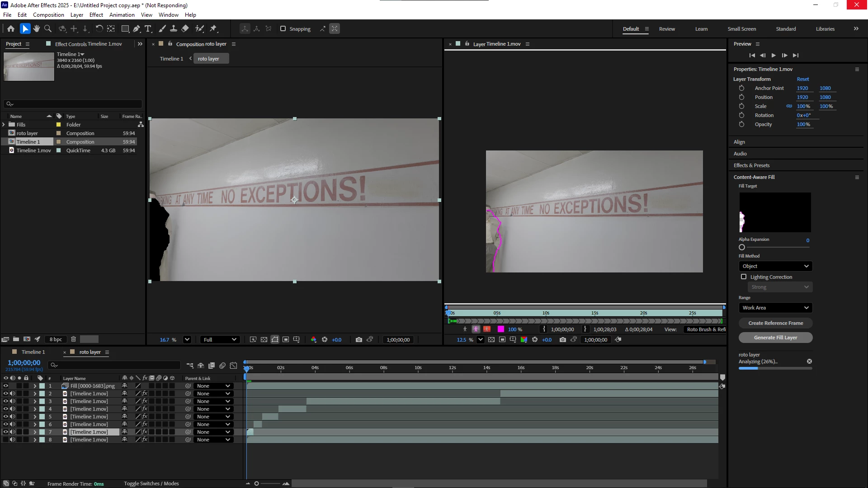Select the Zoom tool magnifier

[47, 28]
